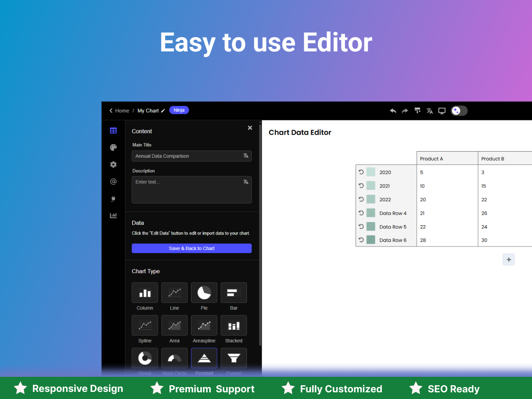Select the Line chart type

pyautogui.click(x=175, y=293)
